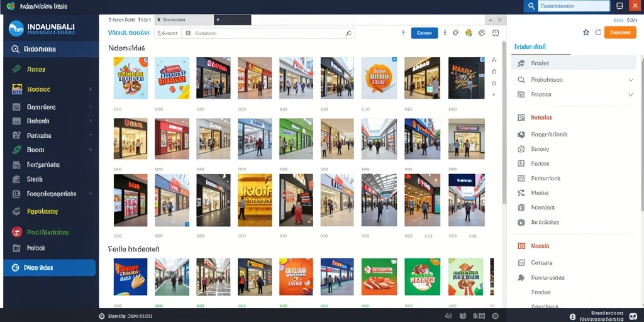Click the monitor icon beside the top search field
The width and height of the screenshot is (644, 322).
pyautogui.click(x=619, y=6)
